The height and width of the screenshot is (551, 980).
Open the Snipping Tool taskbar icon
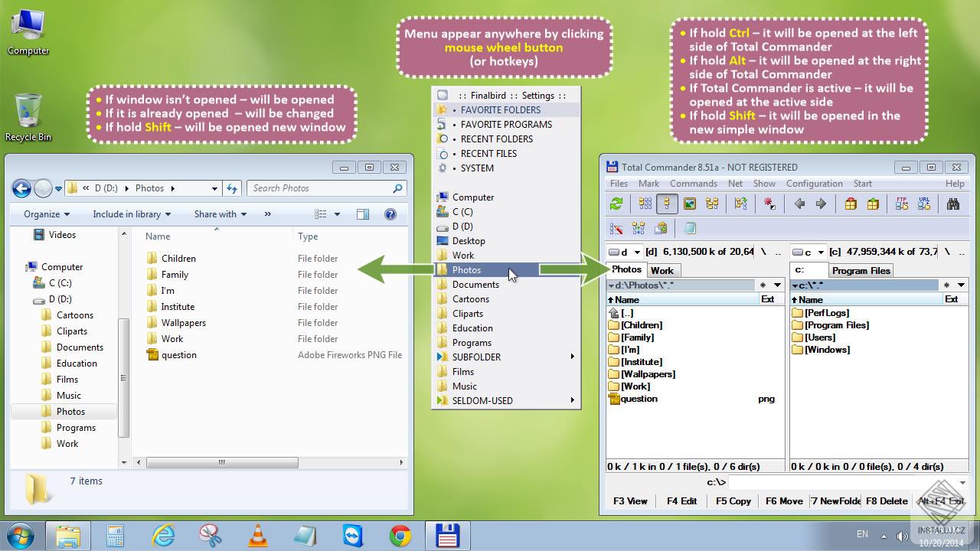pos(211,536)
